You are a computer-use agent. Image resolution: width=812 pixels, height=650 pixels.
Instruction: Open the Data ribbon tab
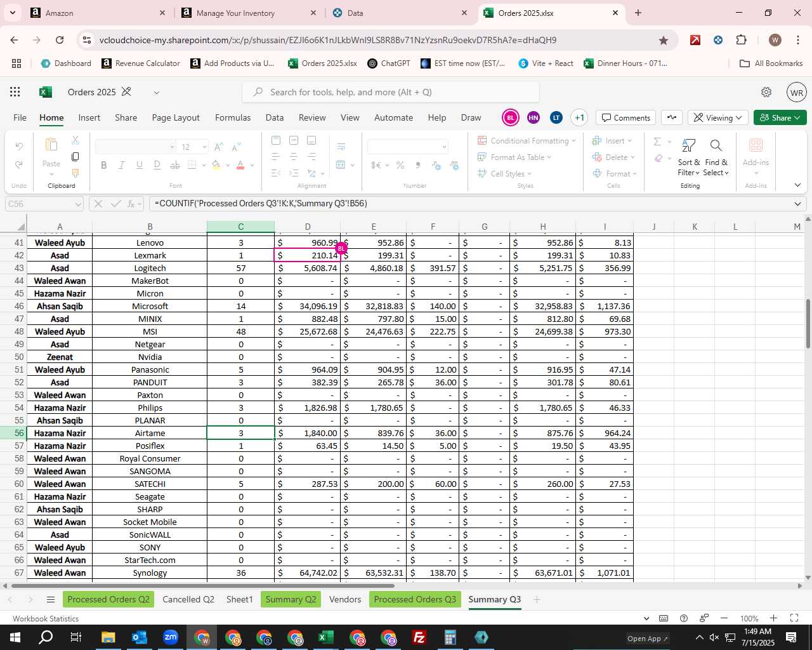coord(275,117)
